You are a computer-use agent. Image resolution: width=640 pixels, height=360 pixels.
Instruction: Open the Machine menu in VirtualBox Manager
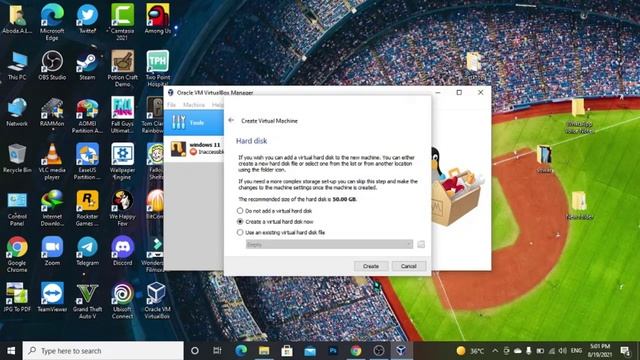(x=194, y=105)
